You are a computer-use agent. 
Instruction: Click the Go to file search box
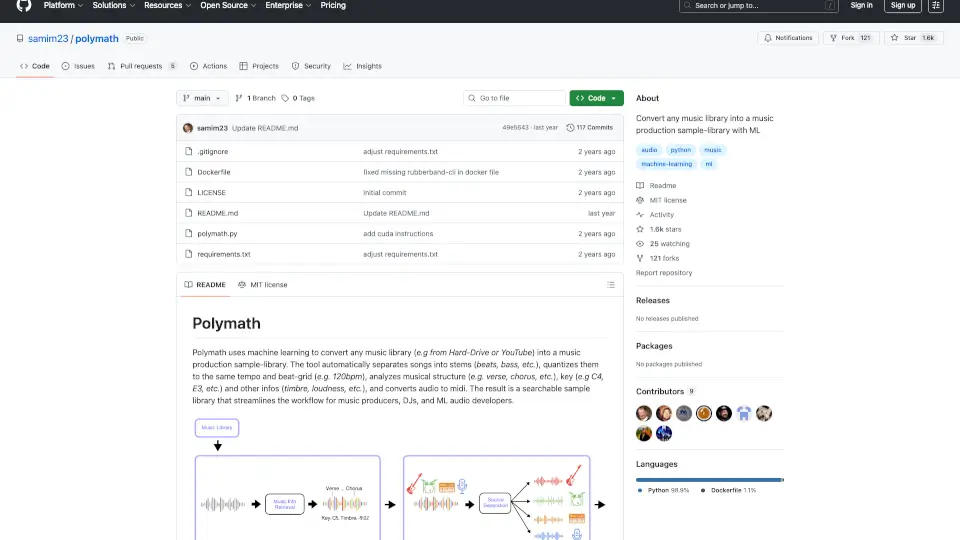click(x=514, y=98)
